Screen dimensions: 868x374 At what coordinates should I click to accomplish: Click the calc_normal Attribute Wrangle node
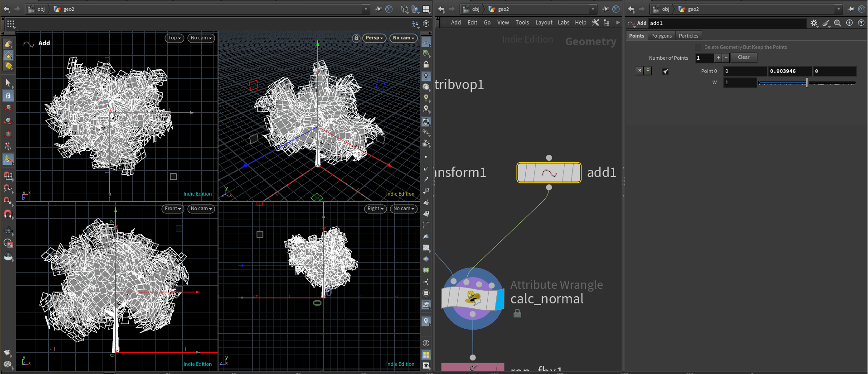click(x=472, y=298)
